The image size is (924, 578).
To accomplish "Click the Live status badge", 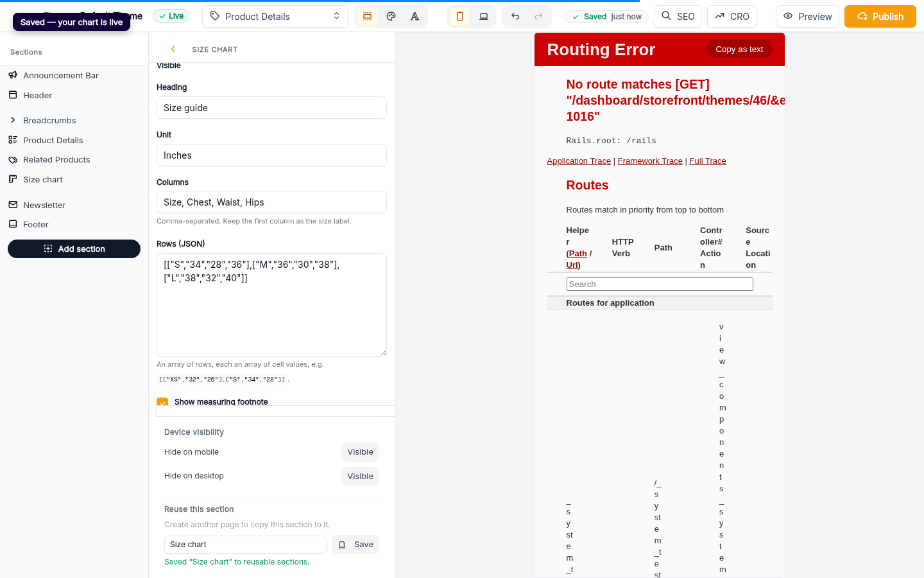I will point(171,16).
